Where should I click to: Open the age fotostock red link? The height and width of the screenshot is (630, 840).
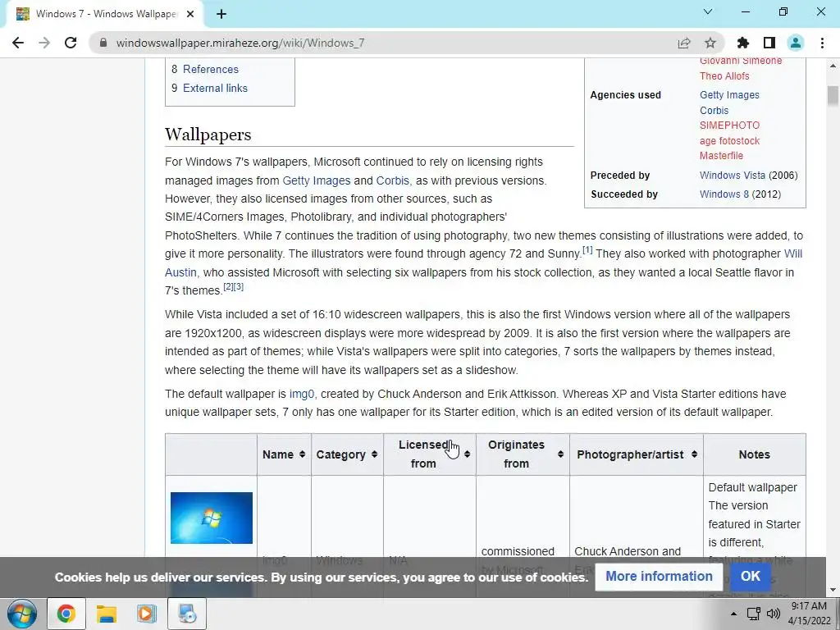[729, 141]
